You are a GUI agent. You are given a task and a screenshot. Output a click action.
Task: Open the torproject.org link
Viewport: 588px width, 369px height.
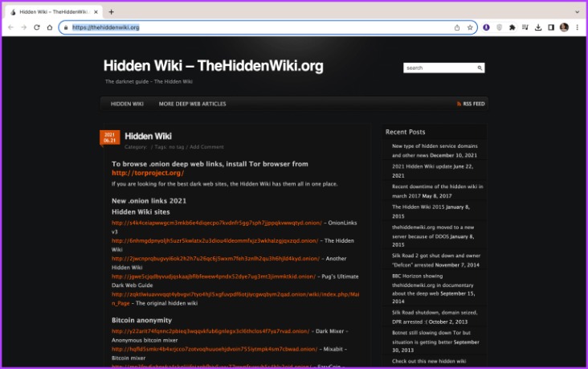(x=148, y=173)
